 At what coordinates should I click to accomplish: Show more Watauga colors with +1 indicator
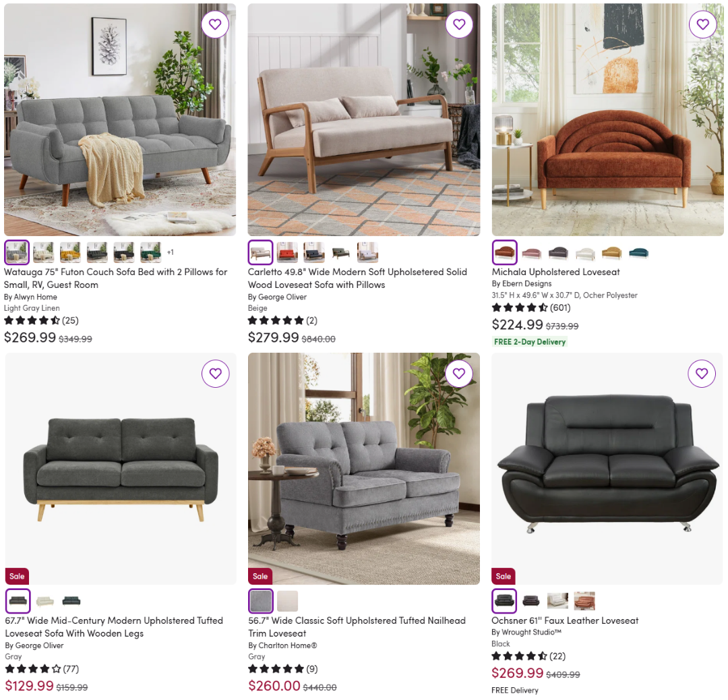171,252
